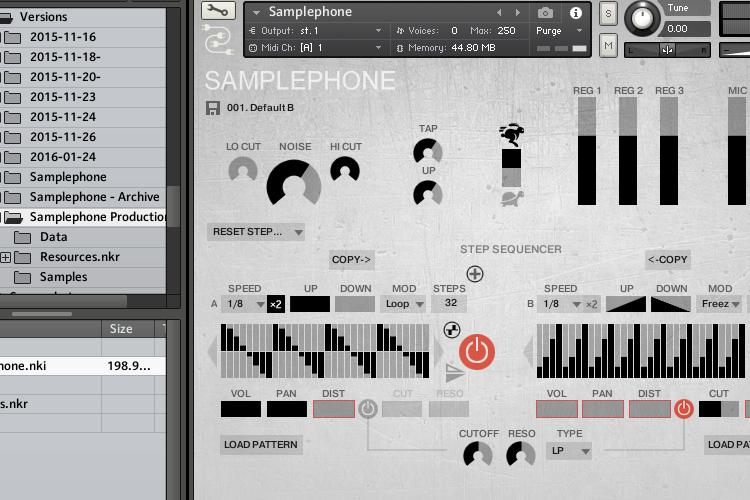Adjust the HI CUT knob
The height and width of the screenshot is (500, 750).
[345, 169]
